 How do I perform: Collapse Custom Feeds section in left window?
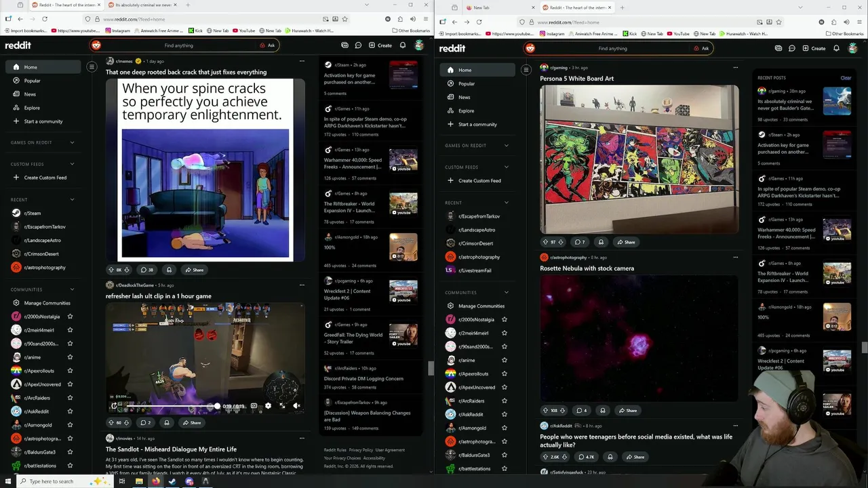click(72, 164)
